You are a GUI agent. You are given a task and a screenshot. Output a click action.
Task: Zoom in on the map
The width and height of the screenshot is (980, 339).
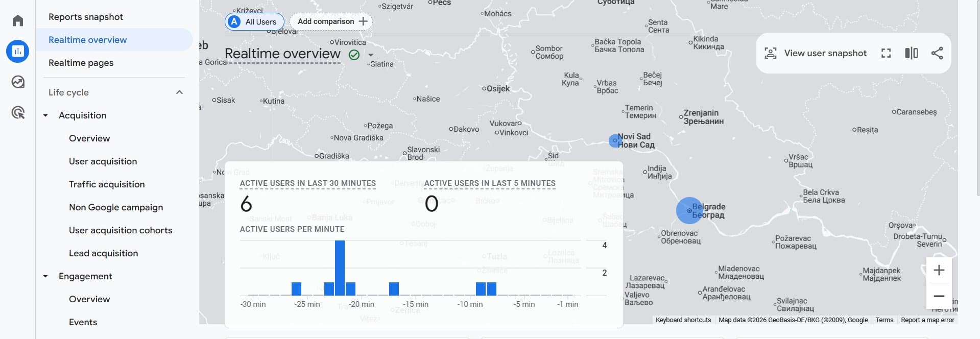[939, 270]
